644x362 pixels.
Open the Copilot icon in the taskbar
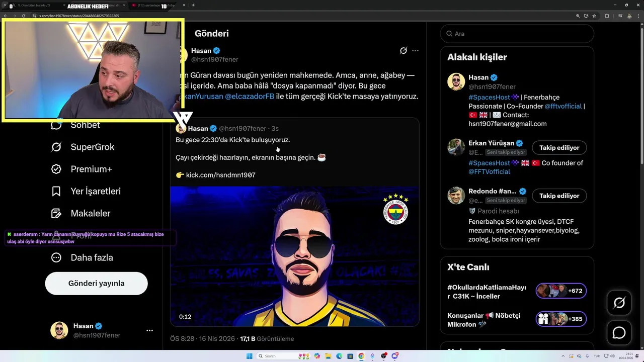tap(317, 356)
